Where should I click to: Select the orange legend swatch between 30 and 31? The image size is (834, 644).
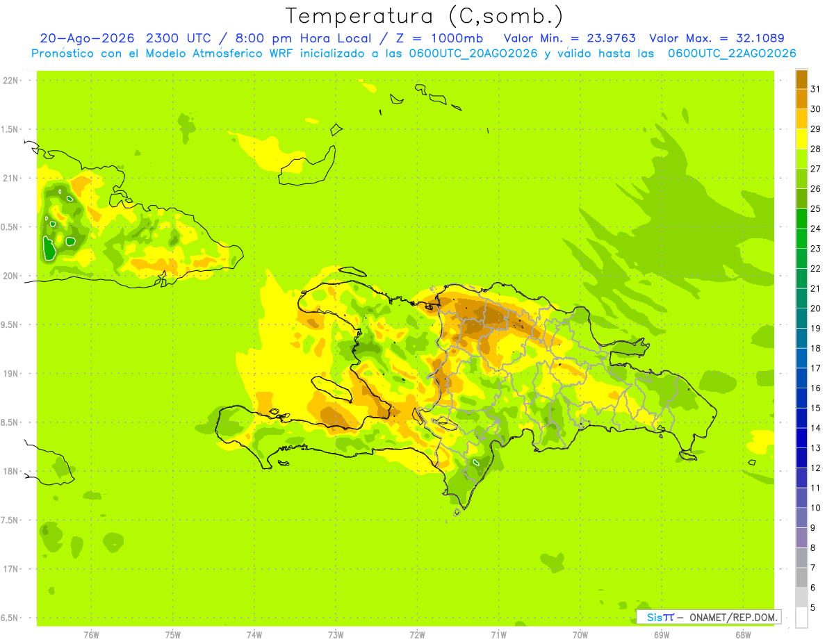pyautogui.click(x=801, y=99)
